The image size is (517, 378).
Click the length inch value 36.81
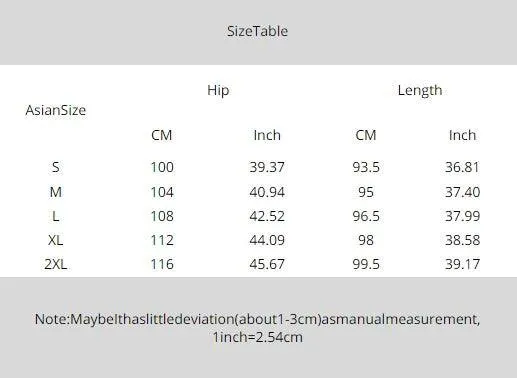pos(462,167)
